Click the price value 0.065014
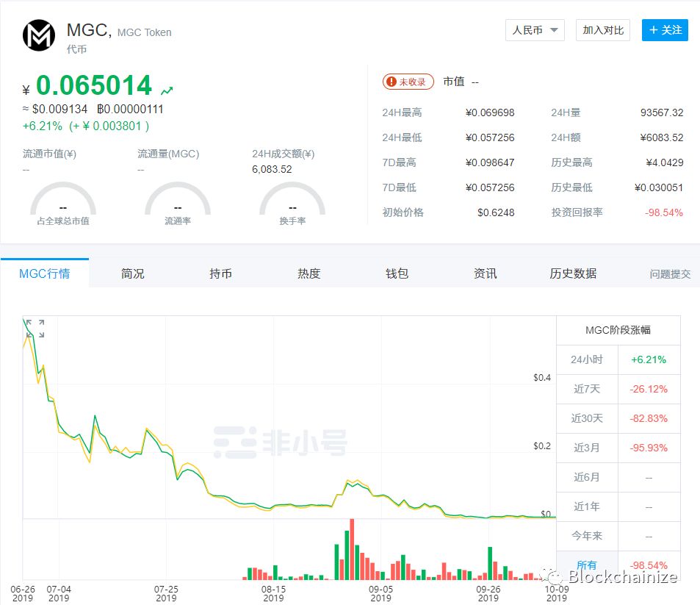 (94, 85)
